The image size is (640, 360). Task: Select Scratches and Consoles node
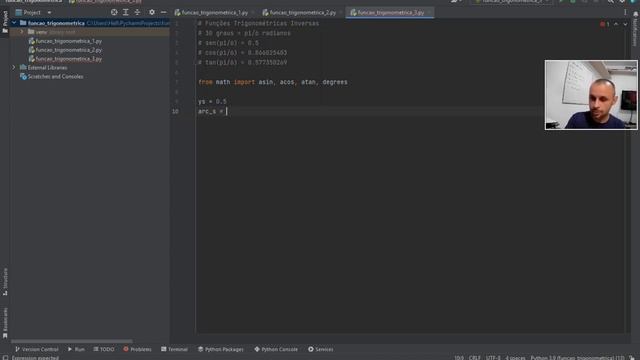52,77
